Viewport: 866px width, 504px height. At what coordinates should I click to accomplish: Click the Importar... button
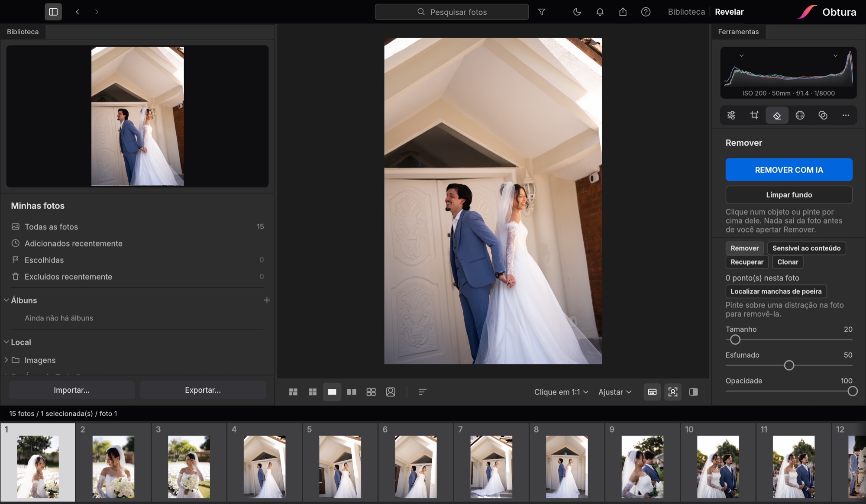[72, 390]
